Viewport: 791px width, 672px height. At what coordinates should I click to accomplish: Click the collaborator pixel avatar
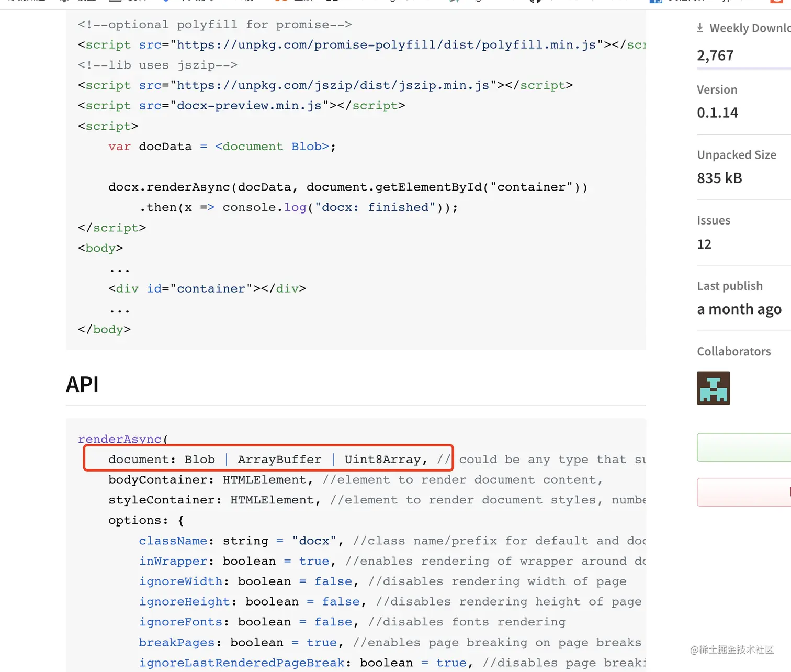point(713,388)
